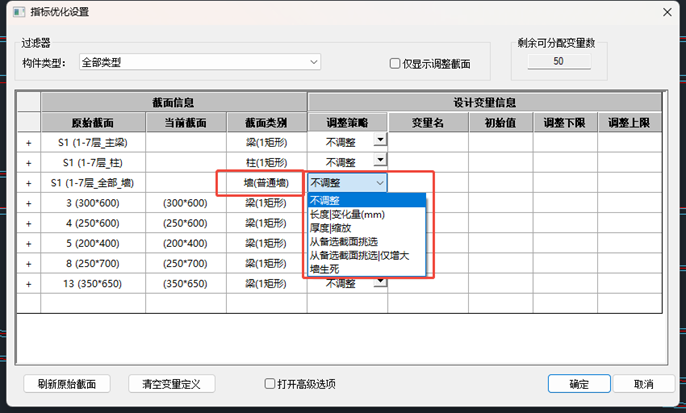Screen dimensions: 686x413
Task: Click the 刷新原始截面 button
Action: [x=67, y=383]
